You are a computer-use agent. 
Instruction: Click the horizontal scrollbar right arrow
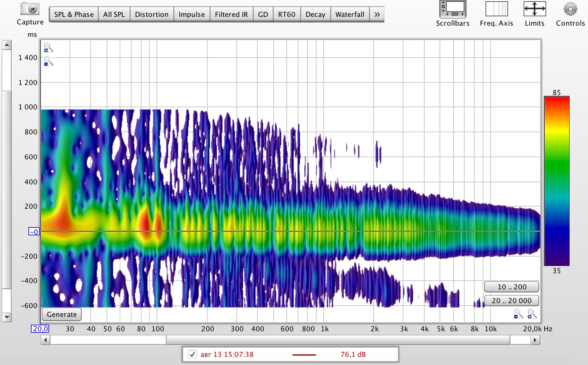[x=535, y=340]
